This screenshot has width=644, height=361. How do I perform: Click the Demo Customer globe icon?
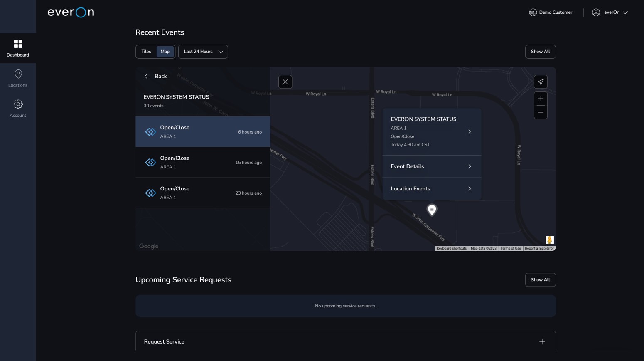pos(533,12)
